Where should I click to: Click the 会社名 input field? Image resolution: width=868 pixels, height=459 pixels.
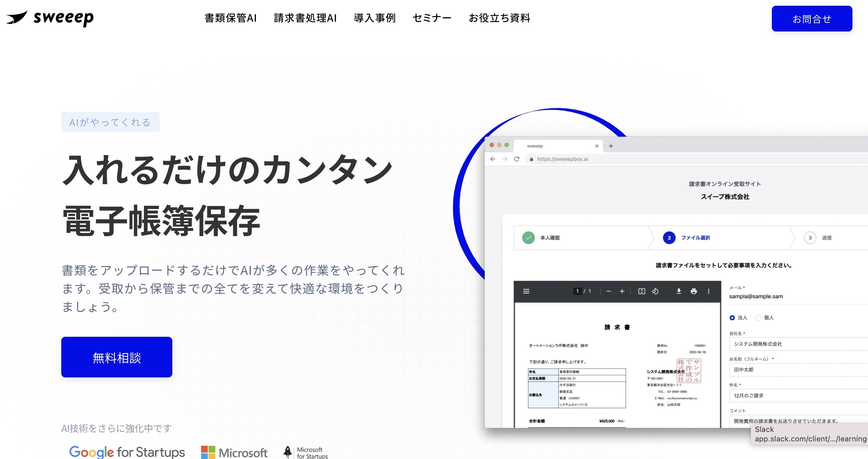(x=799, y=344)
